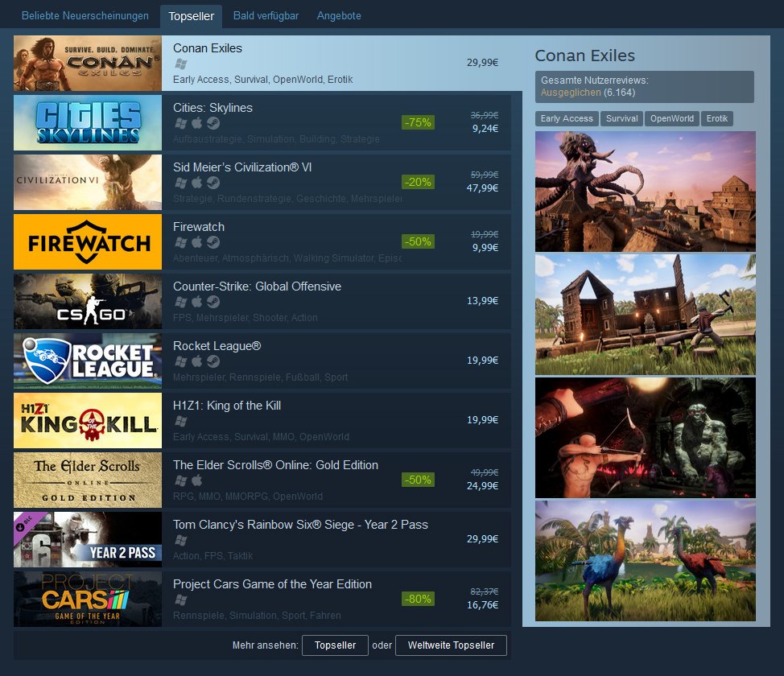Click the Windows icon in Cities: Skylines row
Image resolution: width=784 pixels, height=676 pixels.
tap(181, 123)
